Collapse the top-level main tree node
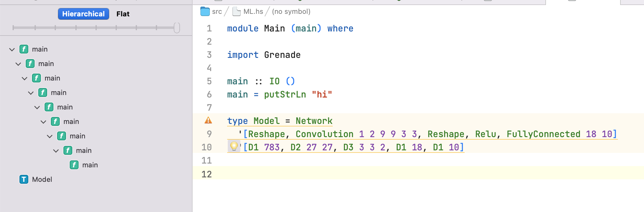644x212 pixels. tap(12, 49)
